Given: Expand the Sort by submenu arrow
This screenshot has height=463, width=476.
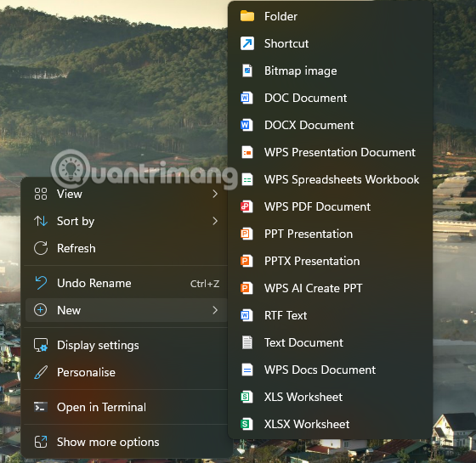Looking at the screenshot, I should 215,221.
